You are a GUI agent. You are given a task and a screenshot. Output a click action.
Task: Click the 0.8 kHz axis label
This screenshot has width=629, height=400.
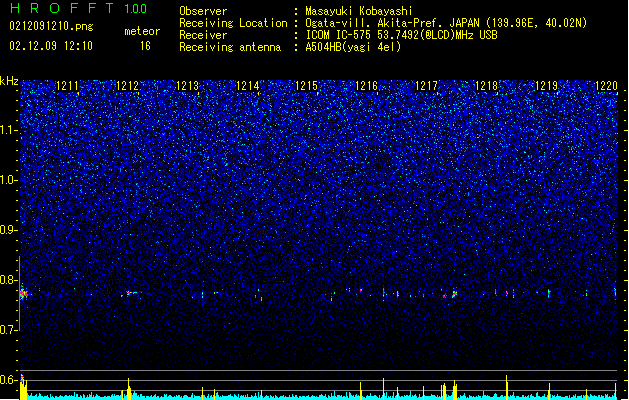[x=8, y=280]
